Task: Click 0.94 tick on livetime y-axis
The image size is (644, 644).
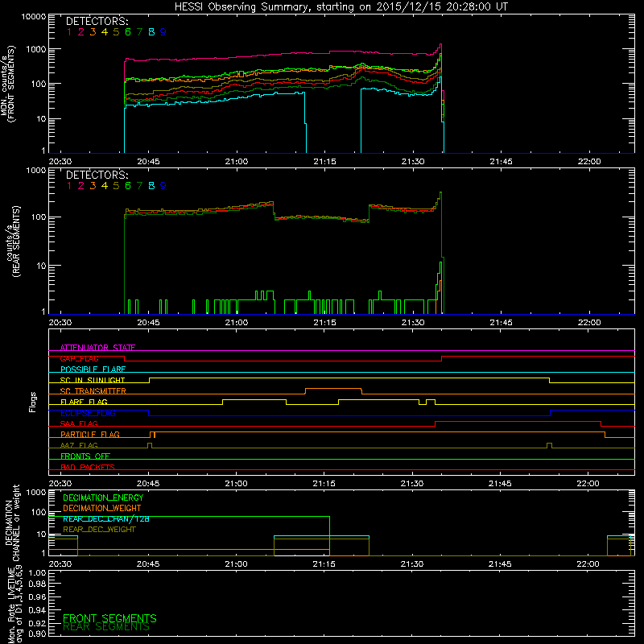Action: pyautogui.click(x=37, y=610)
